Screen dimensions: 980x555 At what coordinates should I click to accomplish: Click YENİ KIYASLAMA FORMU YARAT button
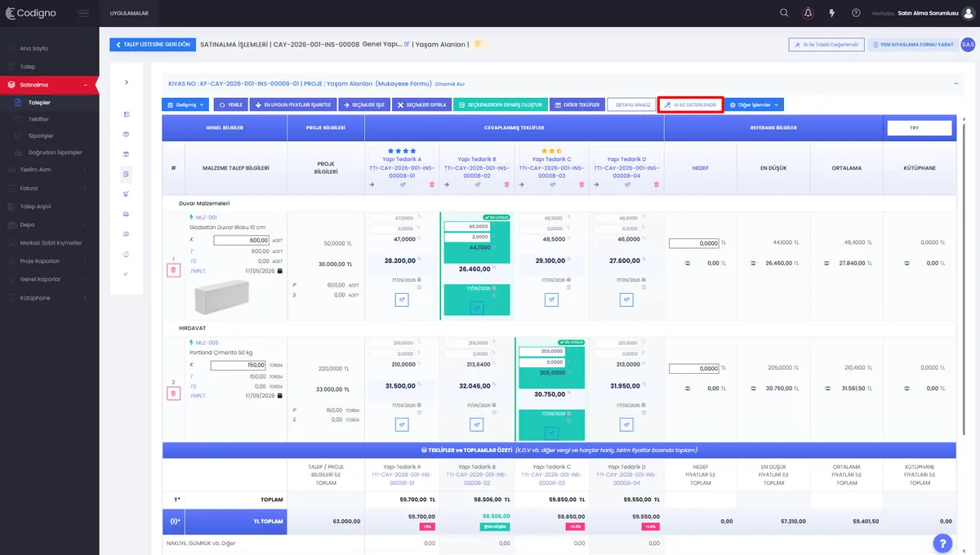click(x=913, y=44)
